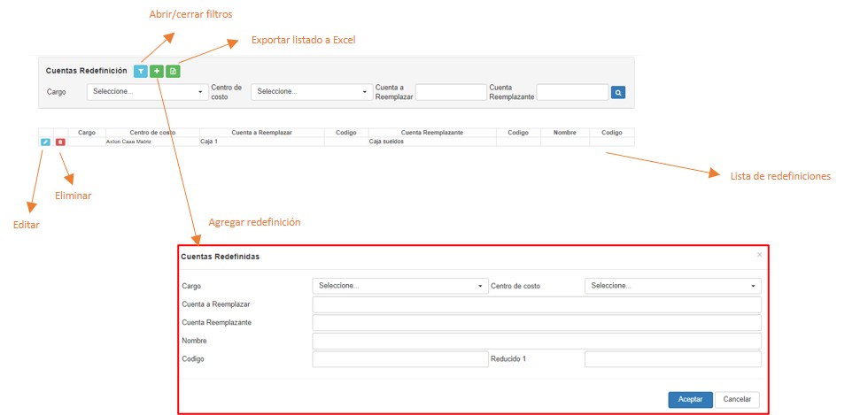Click the blue search magnifier button
Screen dimensions: 868x415
618,92
